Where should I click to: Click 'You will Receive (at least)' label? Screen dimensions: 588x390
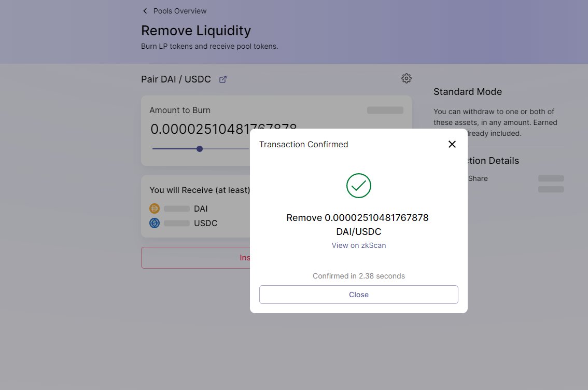(200, 190)
